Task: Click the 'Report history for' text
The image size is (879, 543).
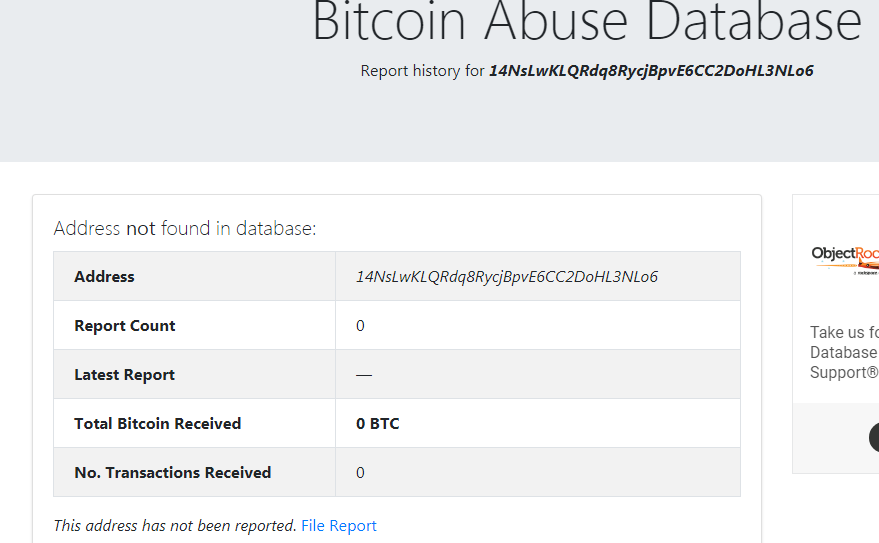Action: (422, 71)
